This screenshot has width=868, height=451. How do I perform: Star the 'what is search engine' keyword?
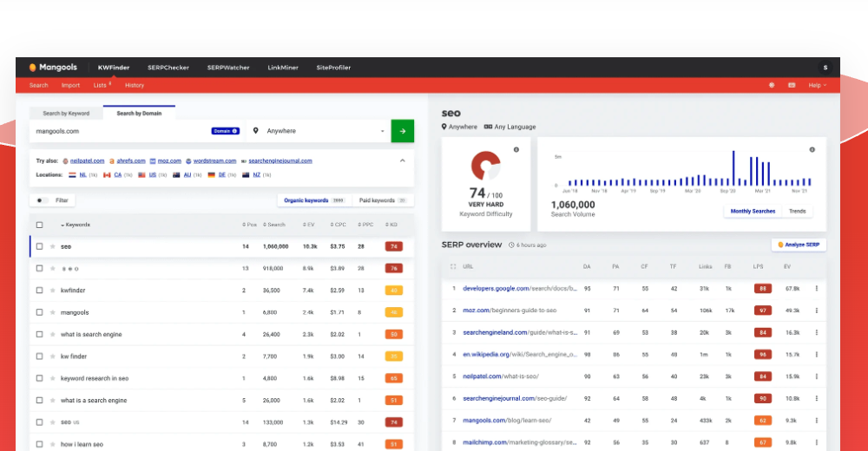(x=53, y=334)
